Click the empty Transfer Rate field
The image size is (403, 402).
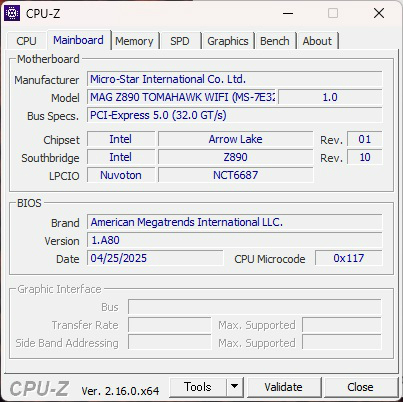(x=170, y=325)
